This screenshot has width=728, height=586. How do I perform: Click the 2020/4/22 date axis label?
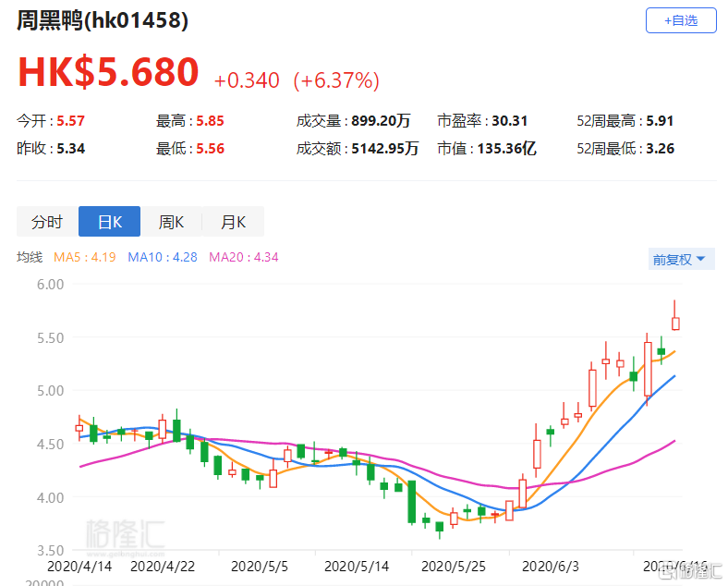point(163,567)
